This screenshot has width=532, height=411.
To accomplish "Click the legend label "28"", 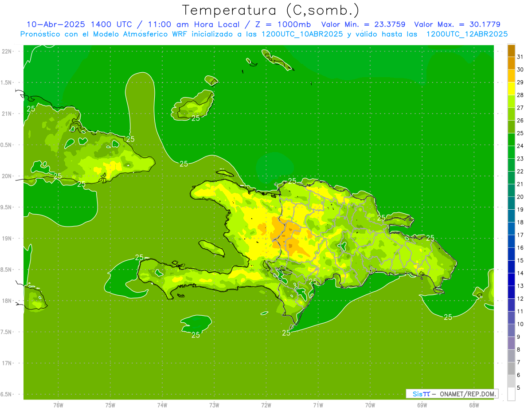I will pos(520,95).
